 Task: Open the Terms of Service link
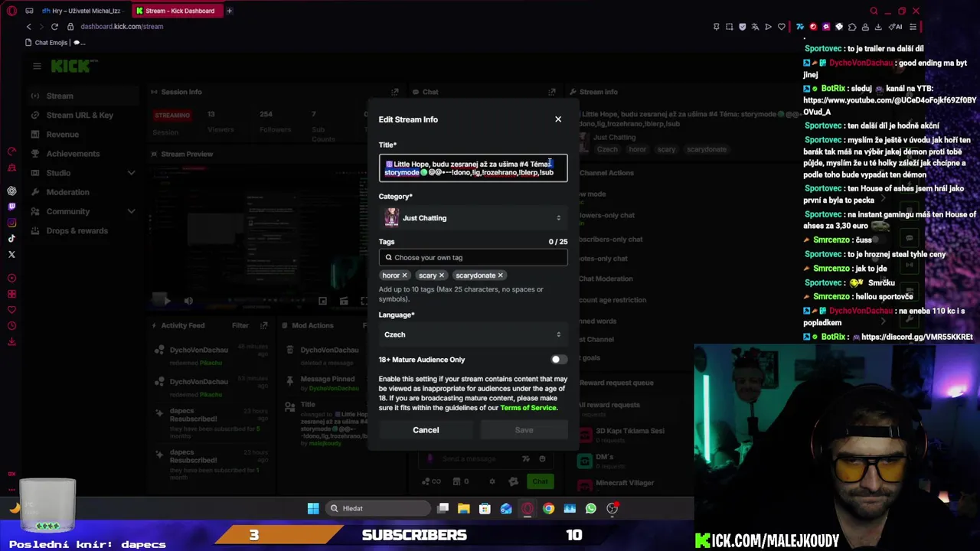pos(528,408)
